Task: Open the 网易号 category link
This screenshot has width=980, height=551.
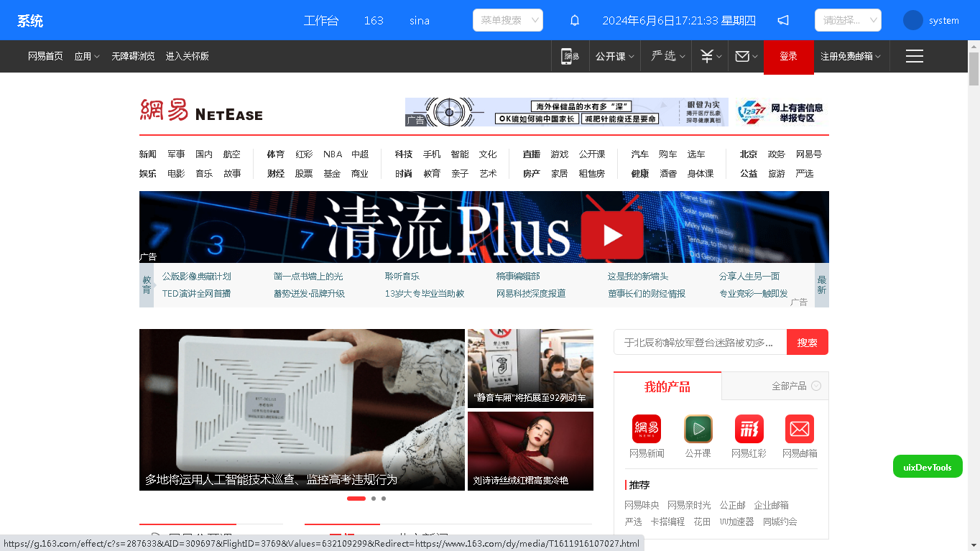Action: 809,154
